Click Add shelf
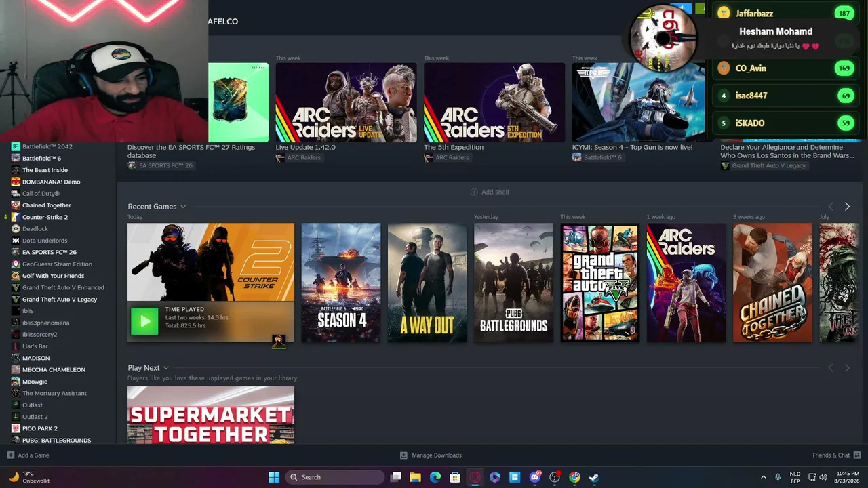 490,192
